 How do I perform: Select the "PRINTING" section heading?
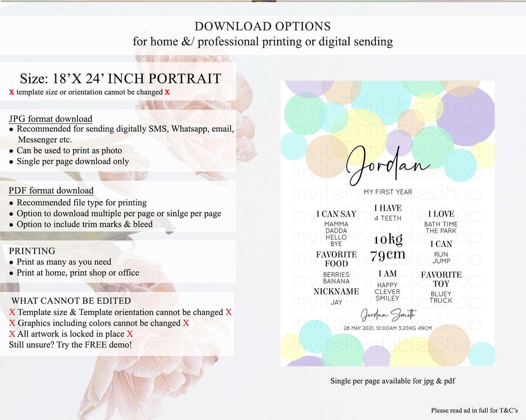[x=32, y=251]
